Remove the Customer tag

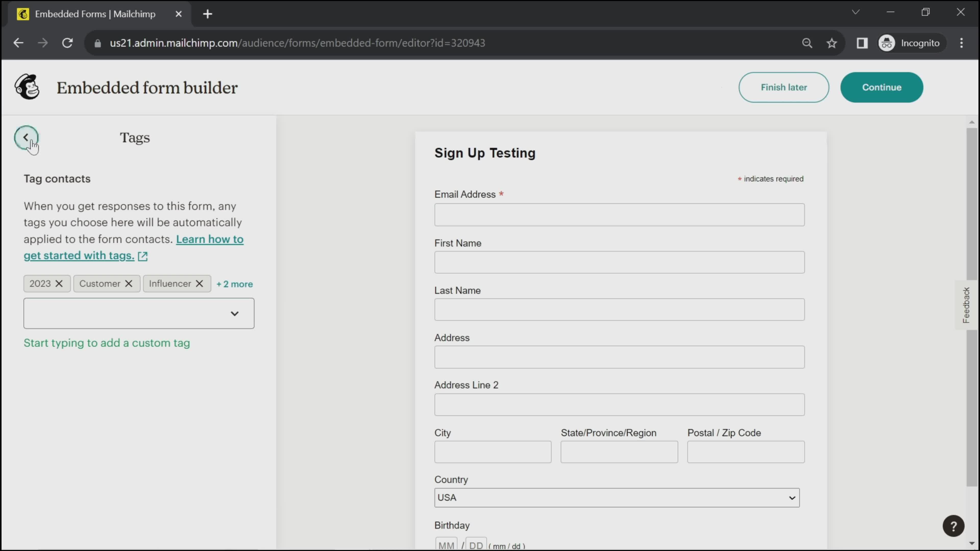pyautogui.click(x=129, y=283)
